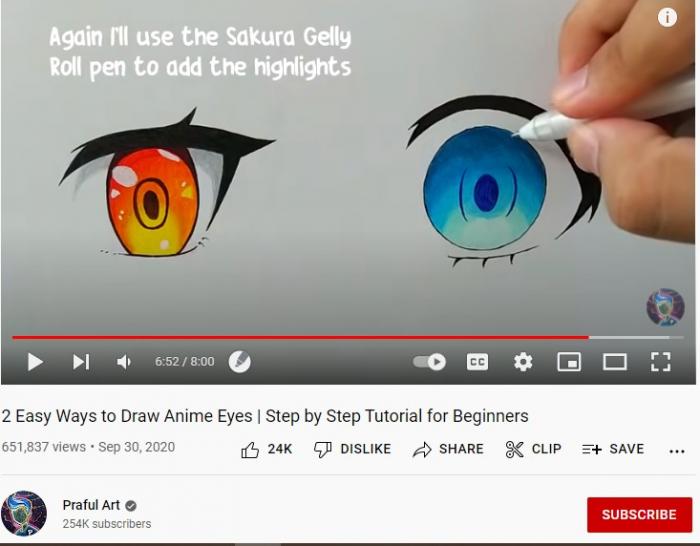Turn on closed captions
The width and height of the screenshot is (700, 546).
pos(477,362)
